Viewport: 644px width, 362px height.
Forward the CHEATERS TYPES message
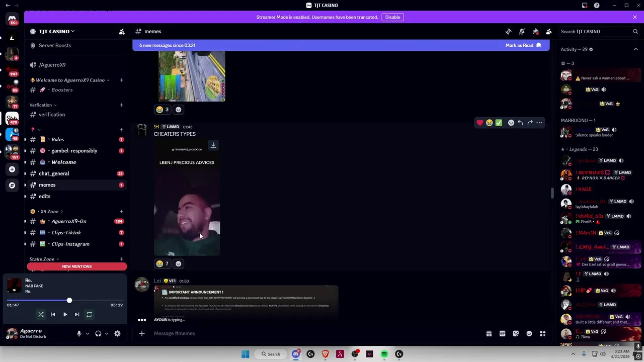pyautogui.click(x=530, y=123)
